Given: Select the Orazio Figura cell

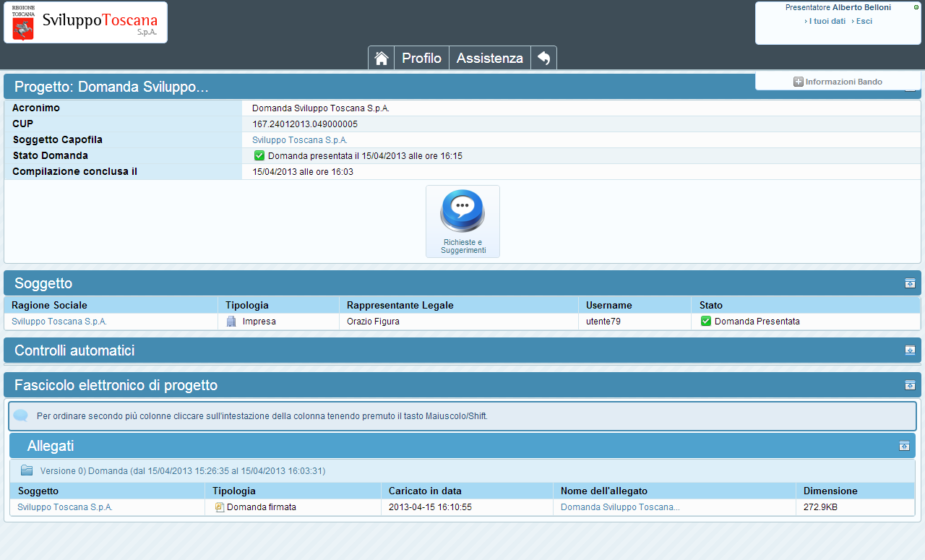Looking at the screenshot, I should [x=459, y=322].
